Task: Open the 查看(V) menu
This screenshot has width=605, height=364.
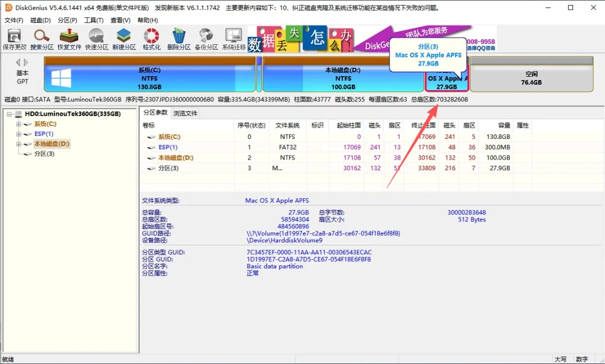Action: [120, 20]
